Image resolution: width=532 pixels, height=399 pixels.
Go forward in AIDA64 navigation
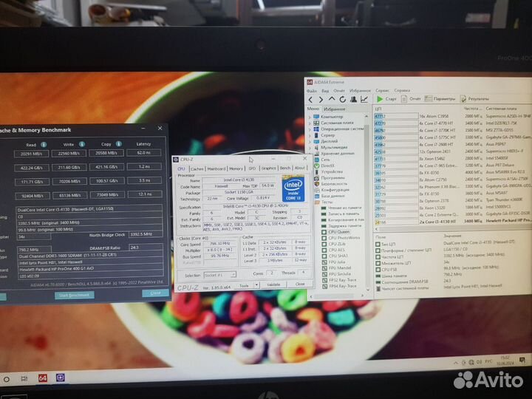coord(321,100)
